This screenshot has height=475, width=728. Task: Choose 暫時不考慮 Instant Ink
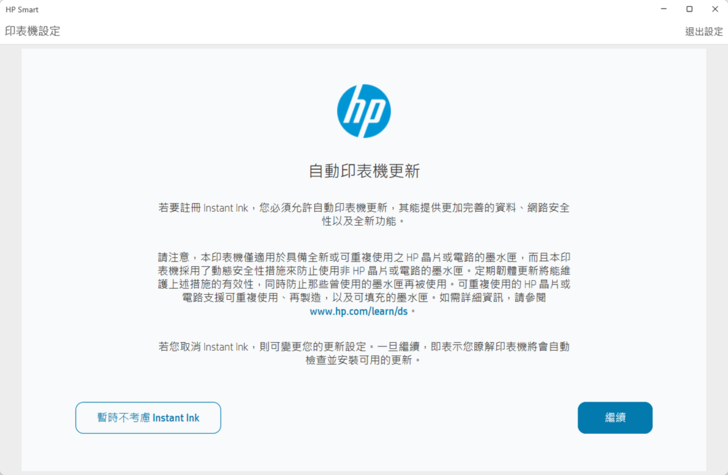[x=148, y=417]
